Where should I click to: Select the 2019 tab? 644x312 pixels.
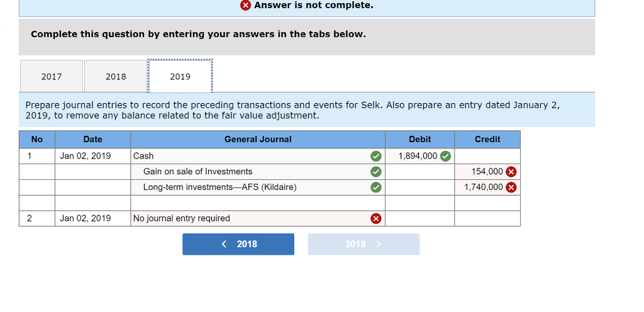[180, 76]
